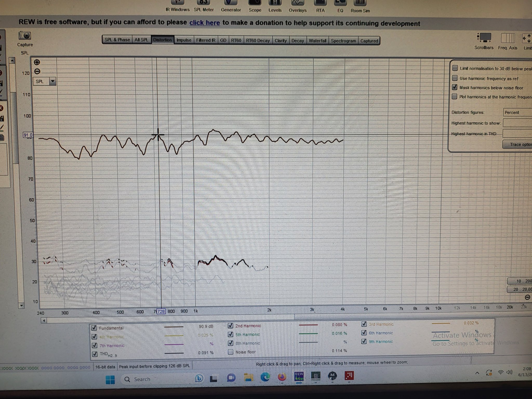Switch to SPL & Phase tab
Viewport: 532px width, 399px height.
(117, 40)
